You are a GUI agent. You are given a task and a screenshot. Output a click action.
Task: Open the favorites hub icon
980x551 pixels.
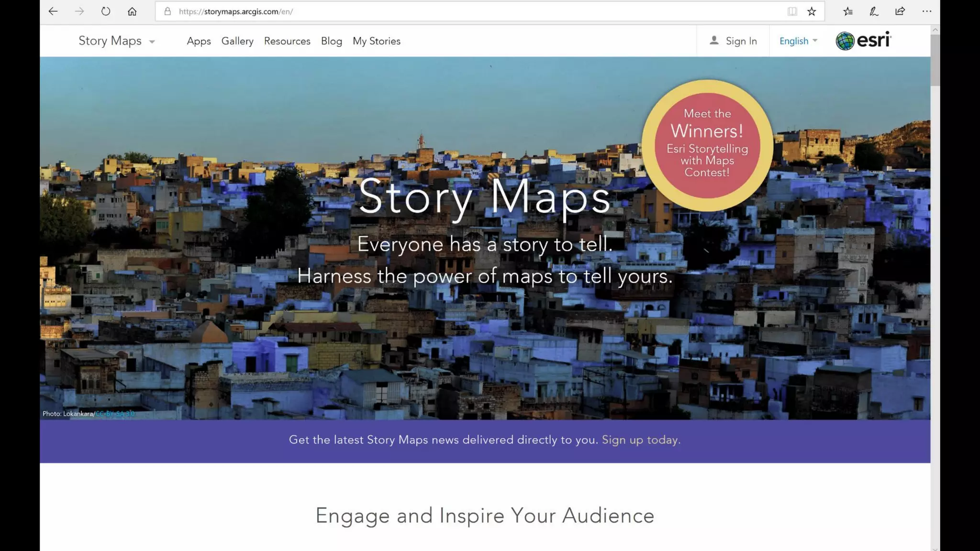tap(848, 11)
